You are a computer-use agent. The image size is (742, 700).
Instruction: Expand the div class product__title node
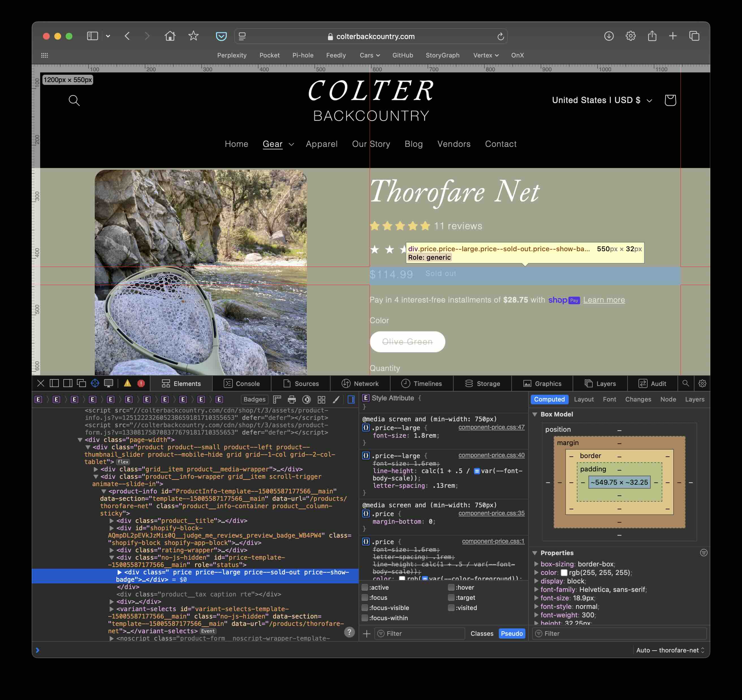click(x=112, y=521)
